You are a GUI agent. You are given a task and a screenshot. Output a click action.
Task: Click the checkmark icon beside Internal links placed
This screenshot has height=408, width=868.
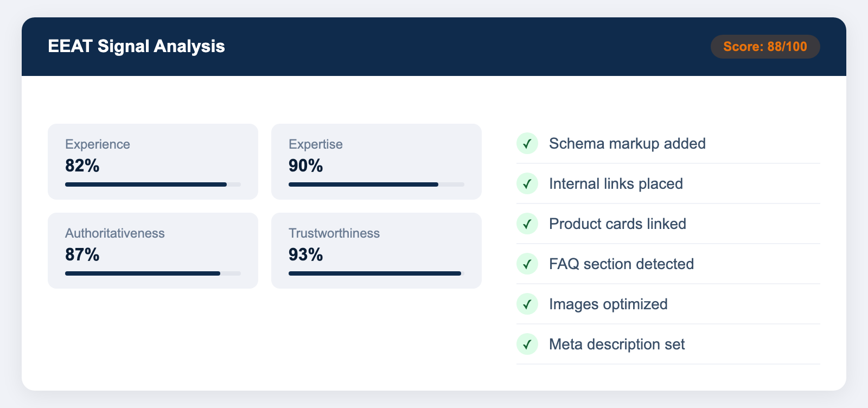point(527,183)
